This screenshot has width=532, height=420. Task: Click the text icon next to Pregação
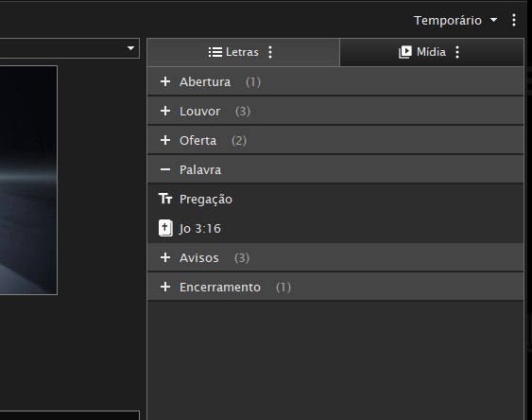[x=165, y=199]
